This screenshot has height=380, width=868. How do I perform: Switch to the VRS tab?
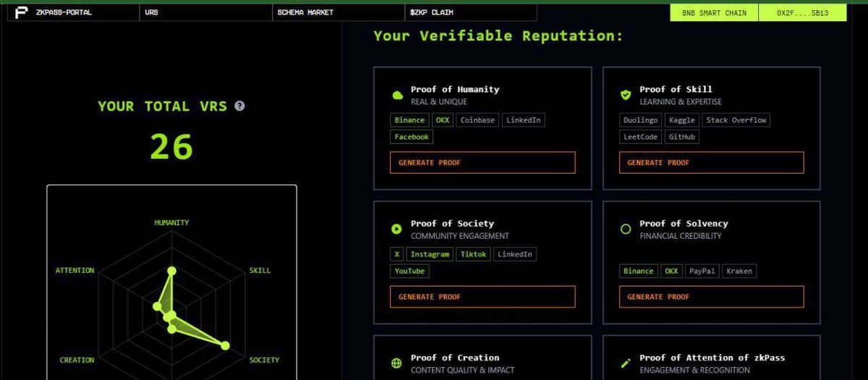coord(205,12)
